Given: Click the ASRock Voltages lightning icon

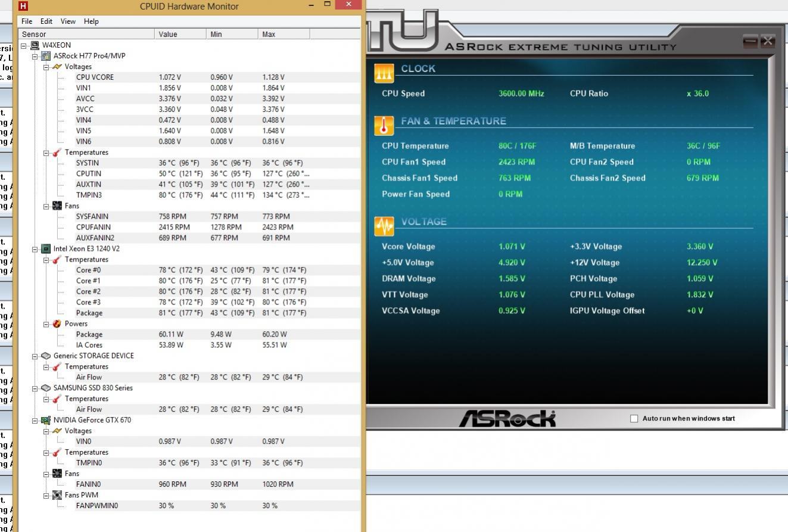Looking at the screenshot, I should pos(57,66).
